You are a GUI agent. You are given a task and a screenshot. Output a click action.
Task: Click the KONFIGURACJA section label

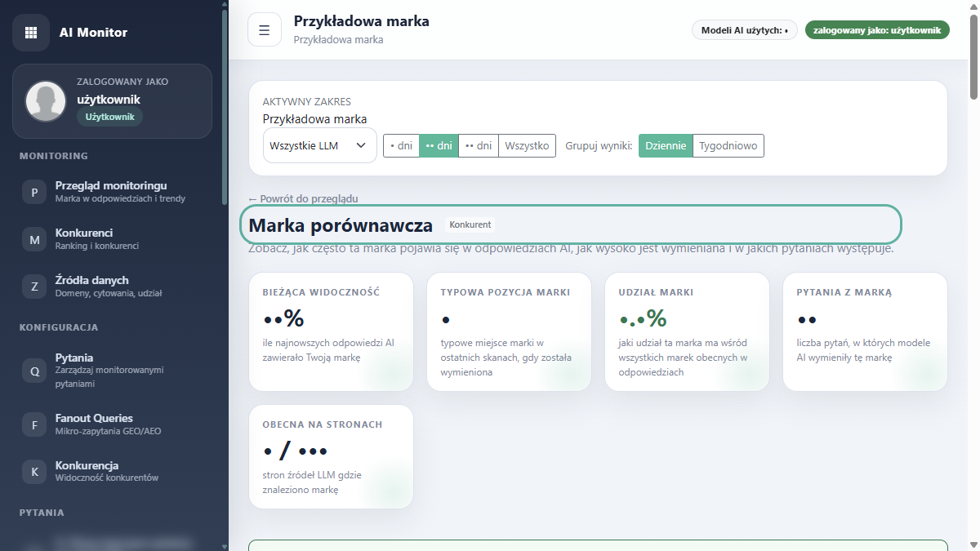[x=59, y=327]
